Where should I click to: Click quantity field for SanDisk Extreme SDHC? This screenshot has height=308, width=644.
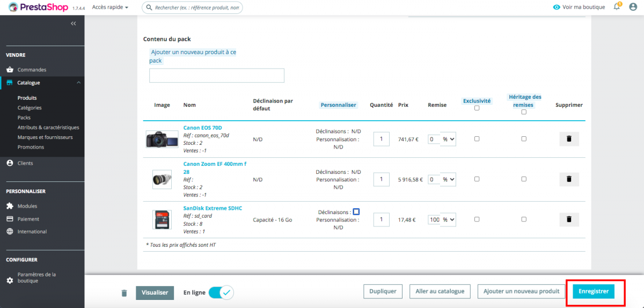[382, 220]
